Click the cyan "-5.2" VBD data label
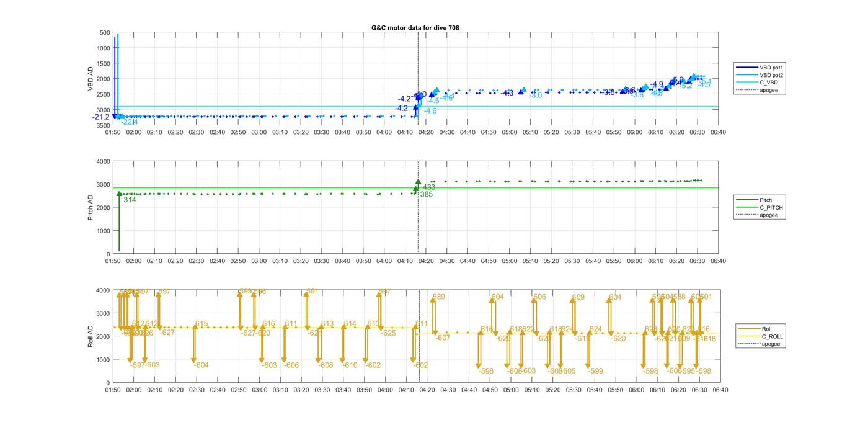The height and width of the screenshot is (430, 868). (x=685, y=86)
